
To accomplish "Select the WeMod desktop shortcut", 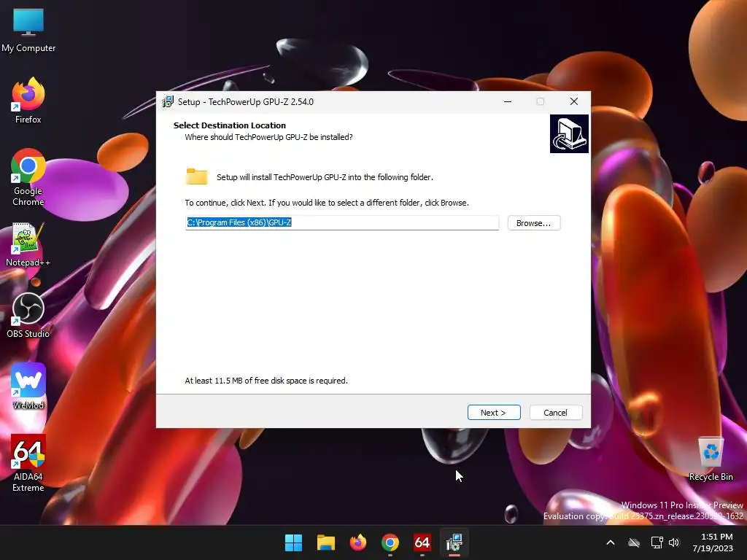I will [x=28, y=386].
